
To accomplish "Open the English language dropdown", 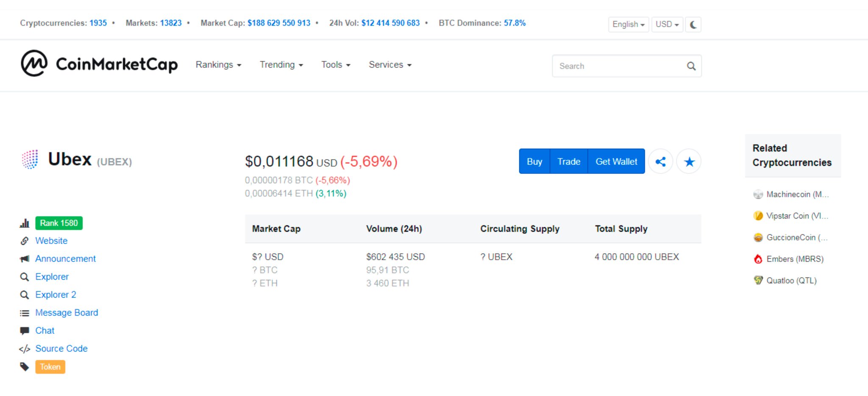I will coord(628,25).
